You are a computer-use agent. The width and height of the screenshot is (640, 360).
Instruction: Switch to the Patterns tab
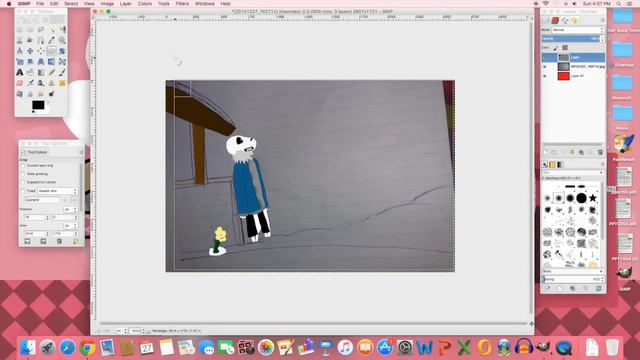(552, 164)
